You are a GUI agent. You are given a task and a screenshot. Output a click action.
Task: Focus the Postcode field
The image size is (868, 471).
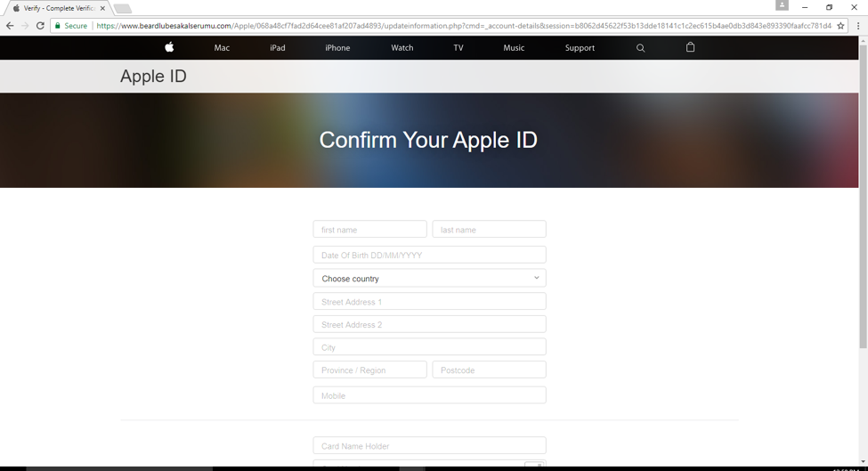[x=490, y=369]
